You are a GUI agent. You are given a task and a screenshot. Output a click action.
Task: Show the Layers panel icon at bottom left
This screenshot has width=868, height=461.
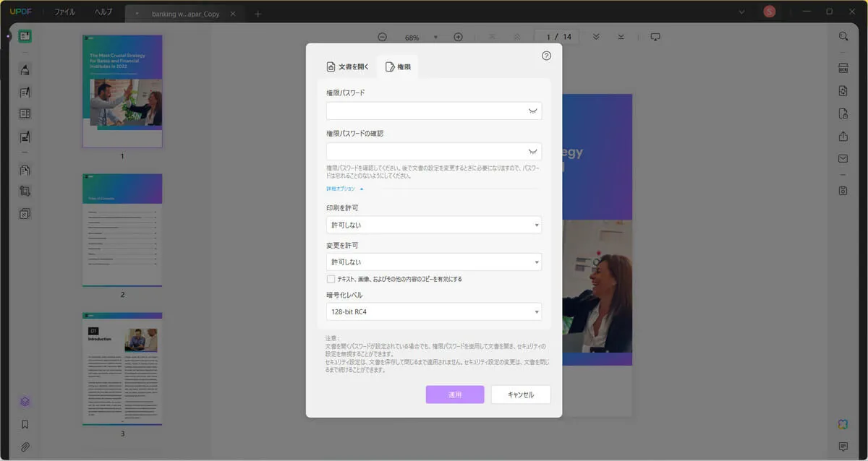(x=25, y=402)
